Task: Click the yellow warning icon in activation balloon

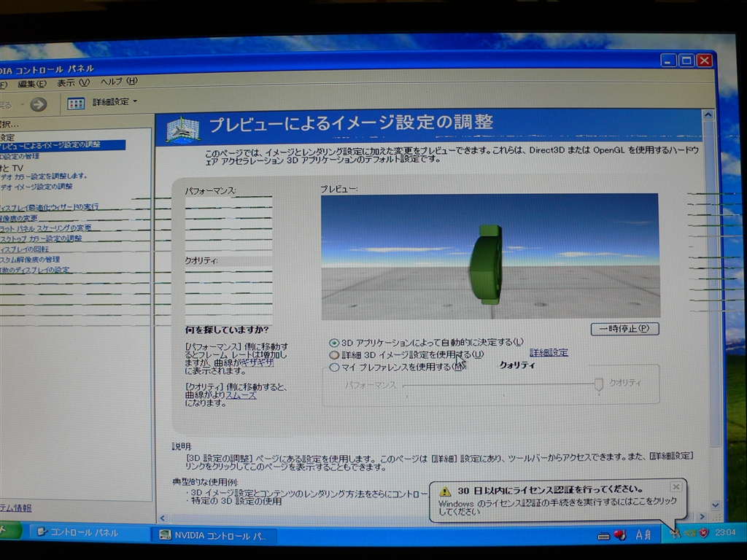Action: 445,491
